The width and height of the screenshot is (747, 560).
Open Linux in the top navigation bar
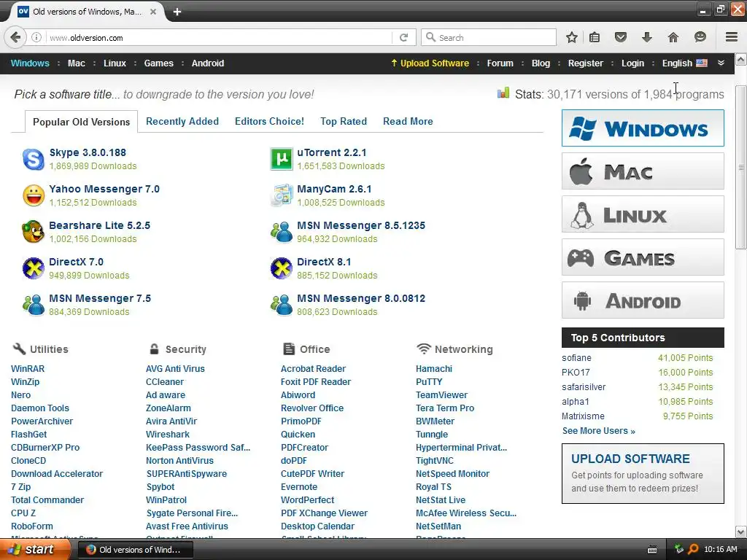[x=115, y=63]
